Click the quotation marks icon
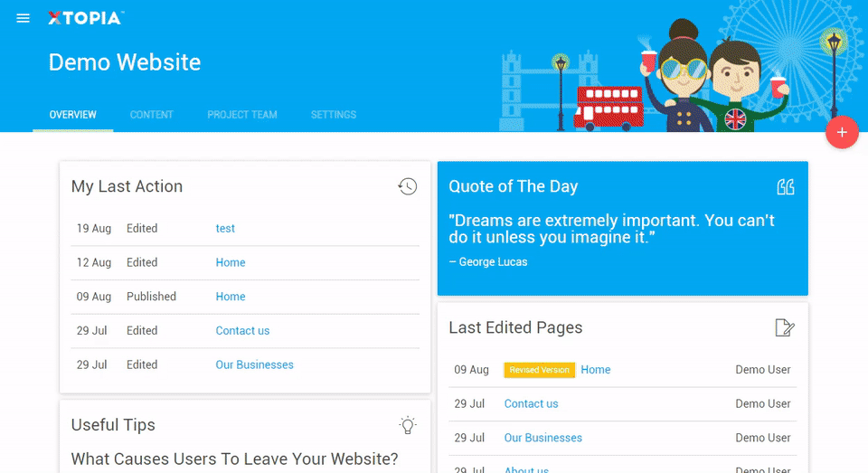Screen dimensions: 868x473 [785, 186]
